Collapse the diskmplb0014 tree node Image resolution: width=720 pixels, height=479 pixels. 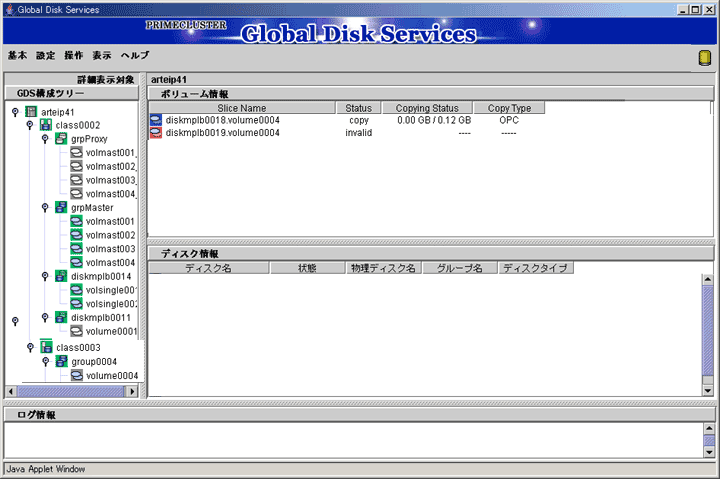pyautogui.click(x=45, y=276)
